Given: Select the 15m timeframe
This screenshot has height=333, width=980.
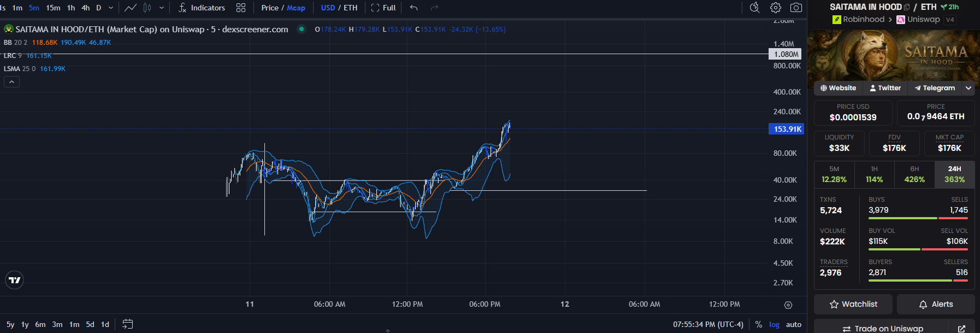Looking at the screenshot, I should point(53,8).
